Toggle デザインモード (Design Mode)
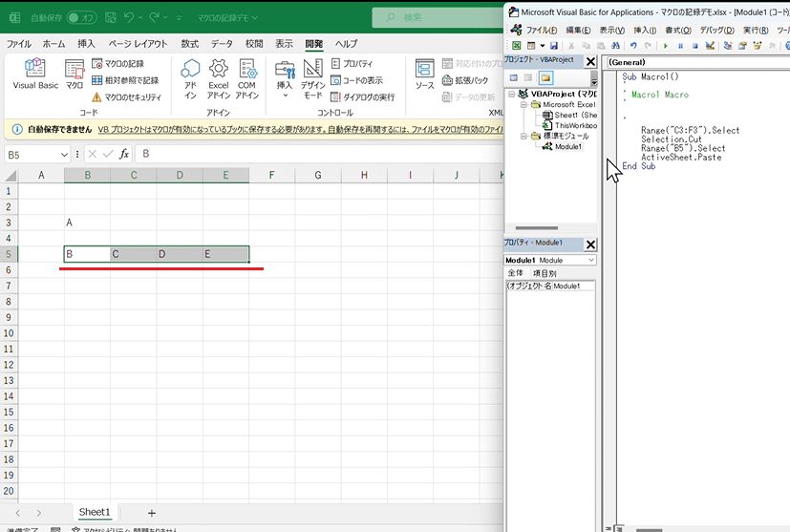 coord(313,78)
